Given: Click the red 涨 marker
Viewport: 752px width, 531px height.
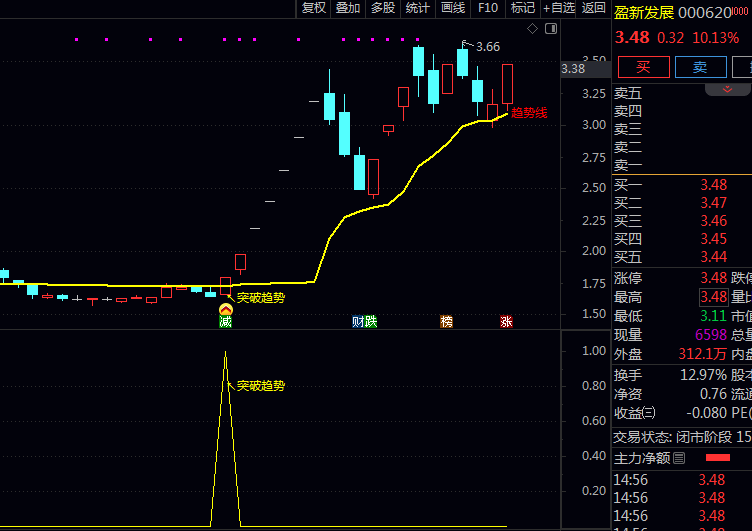Looking at the screenshot, I should [x=506, y=321].
